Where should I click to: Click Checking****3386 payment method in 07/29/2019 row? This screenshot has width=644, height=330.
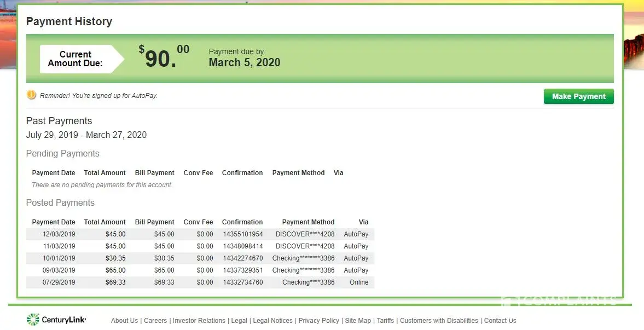(x=309, y=282)
